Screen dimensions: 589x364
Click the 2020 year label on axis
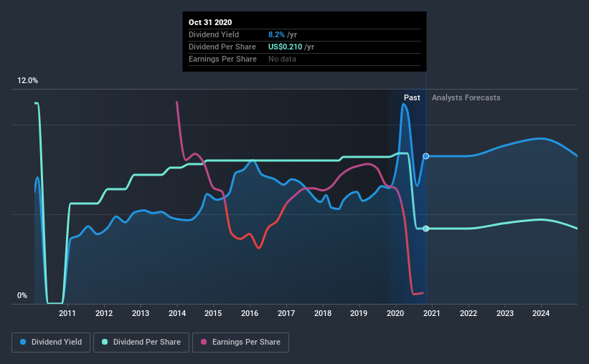pos(395,313)
